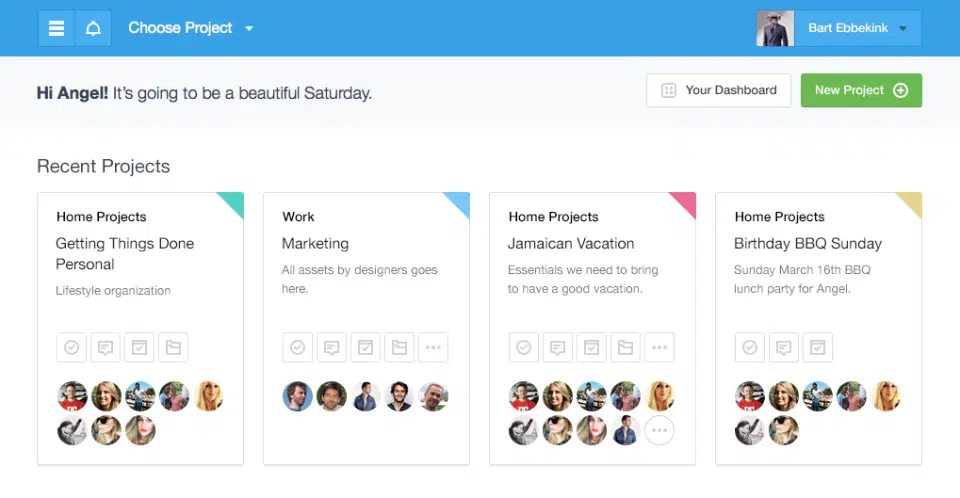Image resolution: width=960 pixels, height=498 pixels.
Task: Click the New Project button
Action: (861, 90)
